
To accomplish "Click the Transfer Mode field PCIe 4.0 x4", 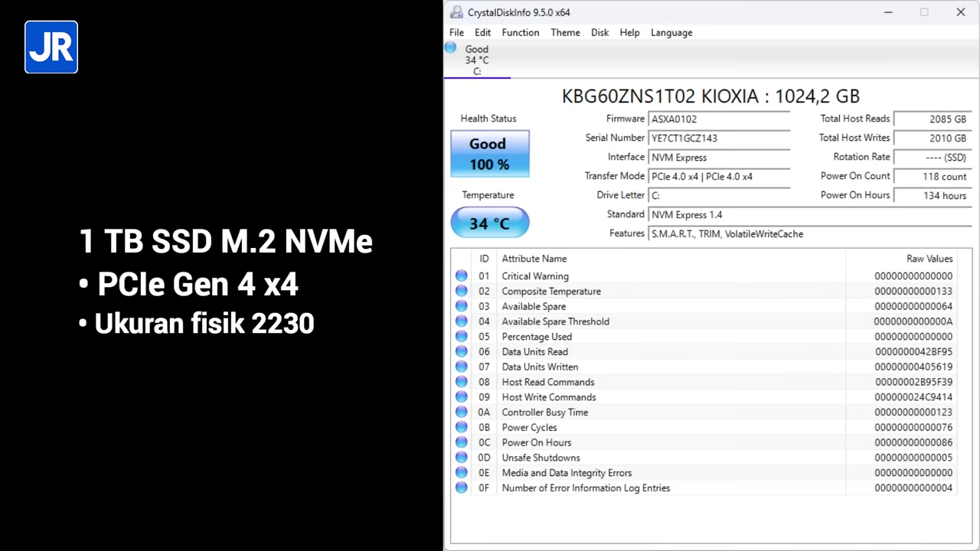I will tap(719, 177).
